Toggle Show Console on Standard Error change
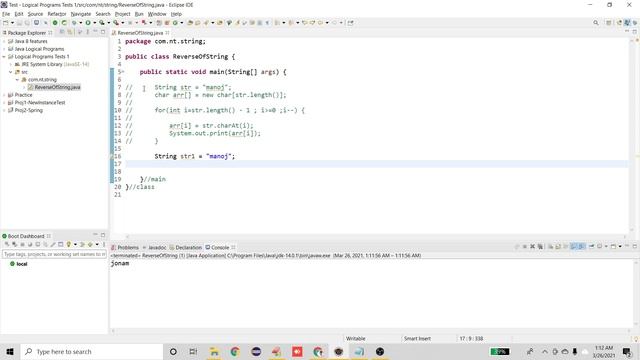 coord(582,247)
